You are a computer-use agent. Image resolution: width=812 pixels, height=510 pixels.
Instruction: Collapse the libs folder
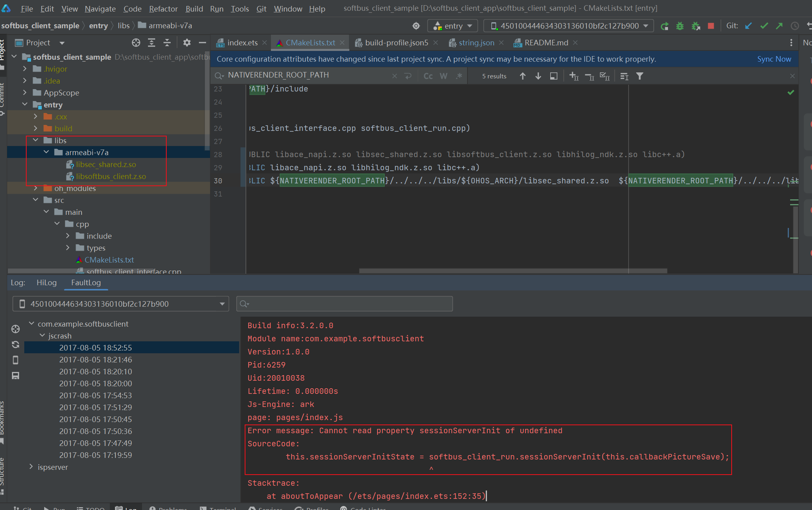coord(35,140)
